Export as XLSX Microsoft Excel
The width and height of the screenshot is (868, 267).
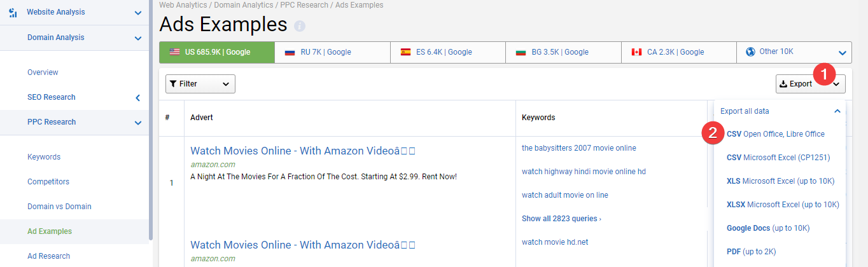pyautogui.click(x=783, y=204)
